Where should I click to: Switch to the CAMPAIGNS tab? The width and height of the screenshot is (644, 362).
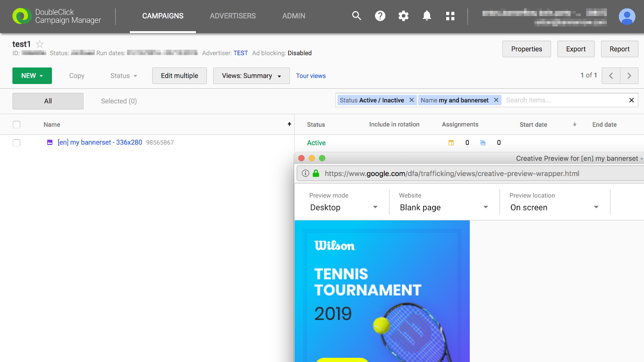163,16
